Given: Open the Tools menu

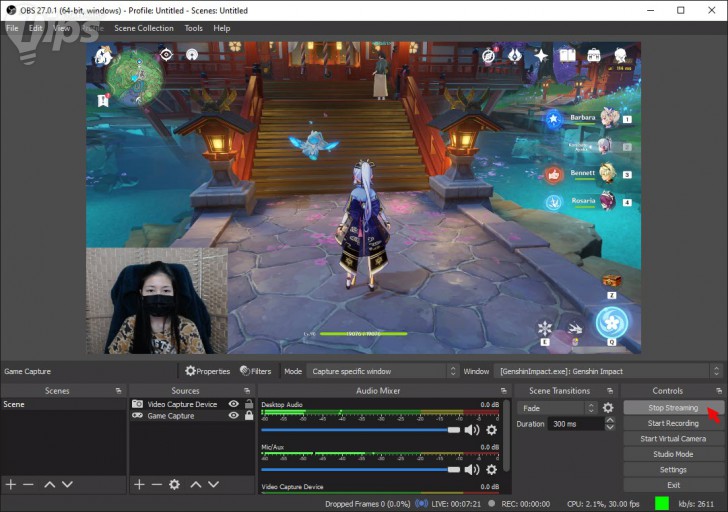Looking at the screenshot, I should (x=194, y=28).
